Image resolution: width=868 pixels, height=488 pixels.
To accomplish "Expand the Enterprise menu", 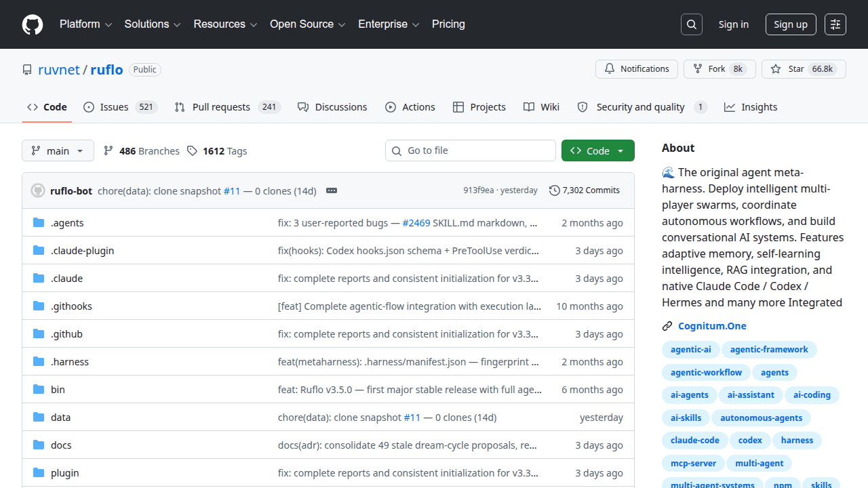I will [x=389, y=24].
